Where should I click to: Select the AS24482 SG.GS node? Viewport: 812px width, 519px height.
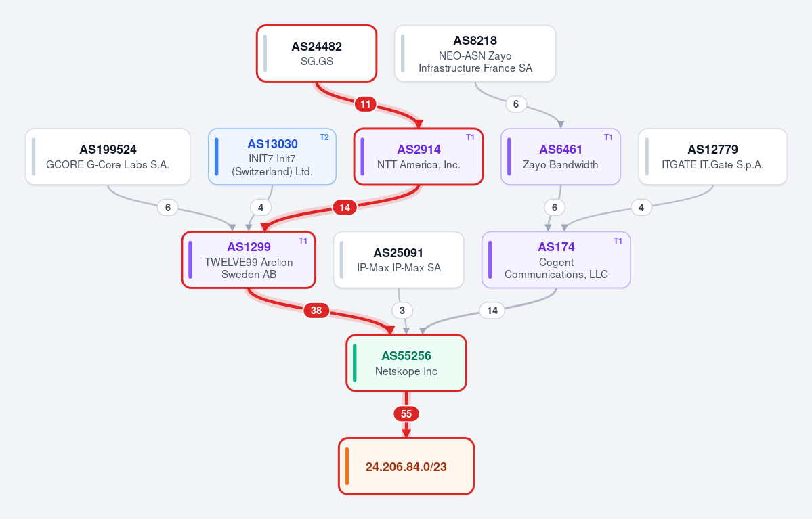316,53
